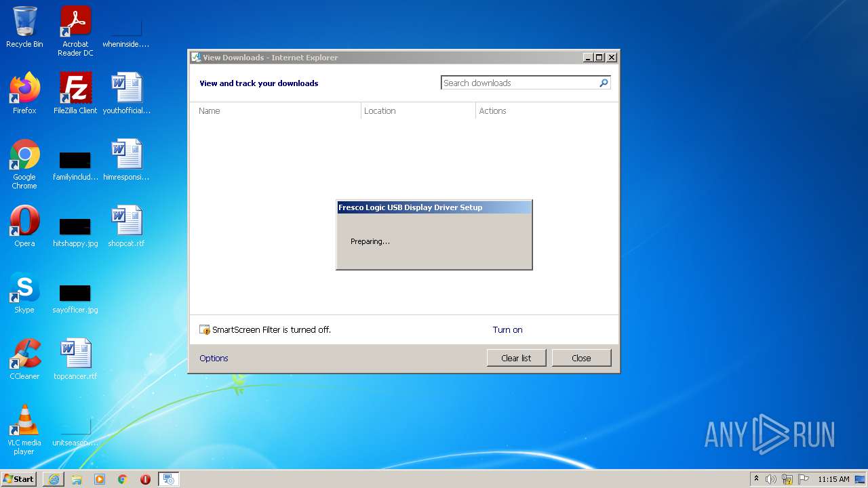The height and width of the screenshot is (488, 868).
Task: Open the volume tray icon
Action: (x=771, y=479)
